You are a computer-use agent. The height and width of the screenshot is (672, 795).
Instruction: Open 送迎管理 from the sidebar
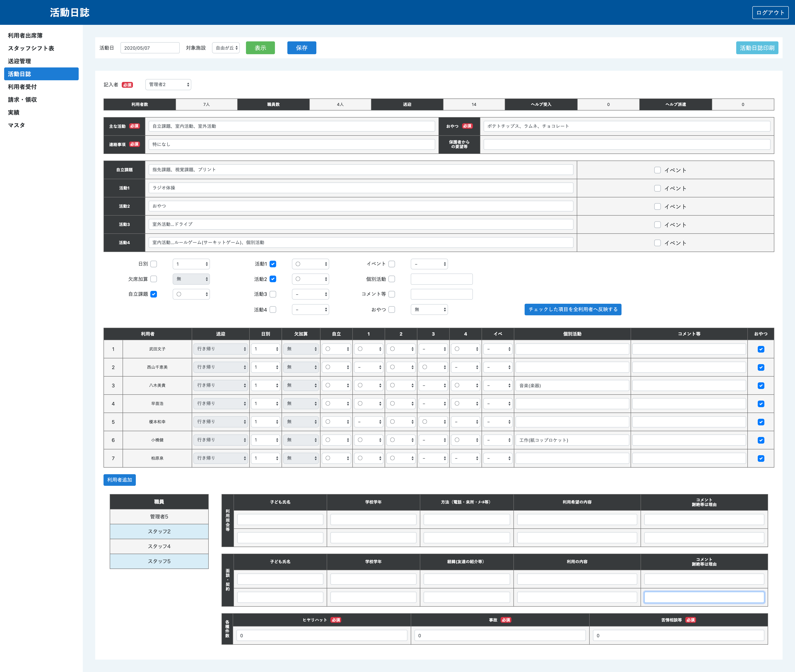(x=19, y=61)
